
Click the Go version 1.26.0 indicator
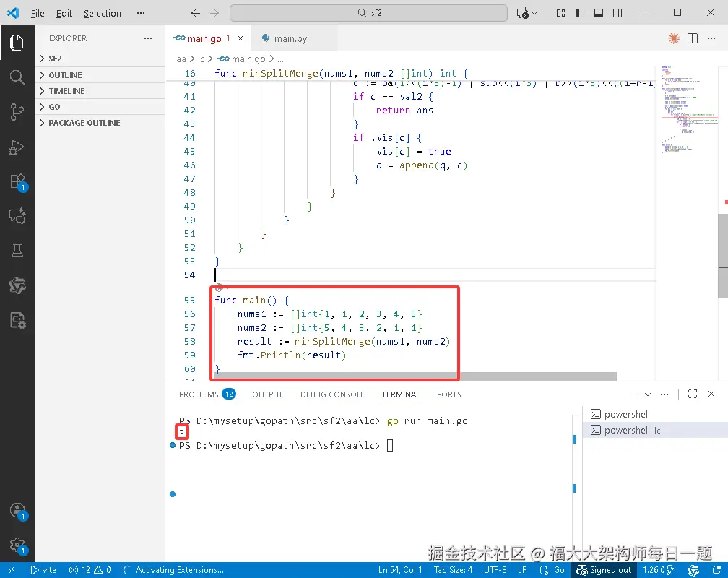click(659, 570)
